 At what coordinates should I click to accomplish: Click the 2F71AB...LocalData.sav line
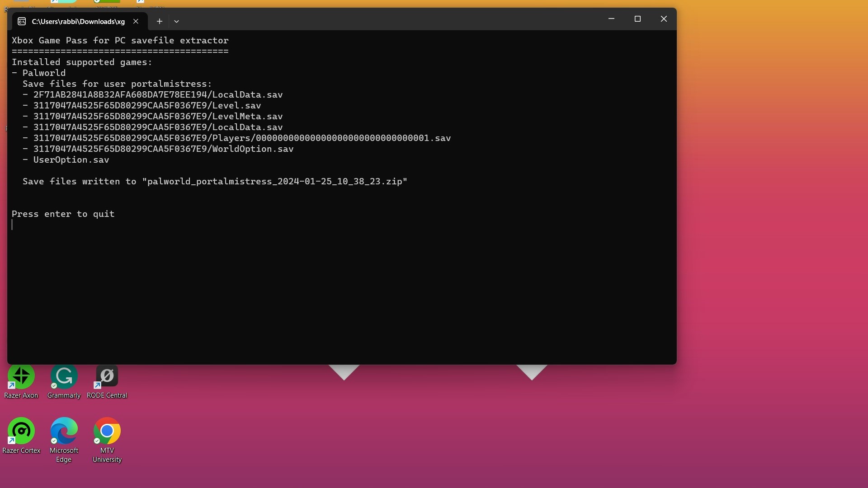tap(153, 94)
